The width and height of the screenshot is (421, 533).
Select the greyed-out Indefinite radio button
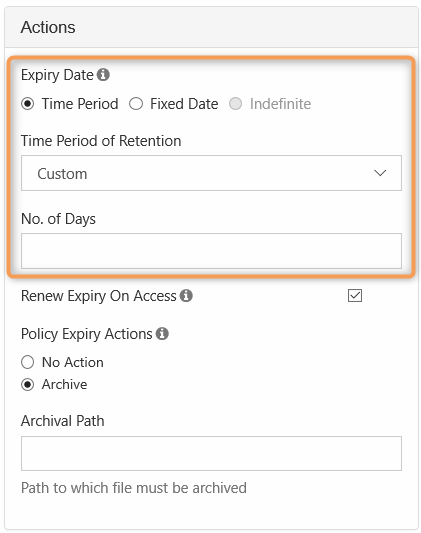235,104
